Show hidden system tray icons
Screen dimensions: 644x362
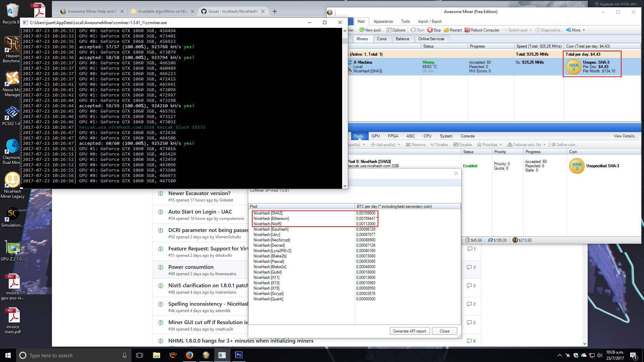pyautogui.click(x=559, y=355)
